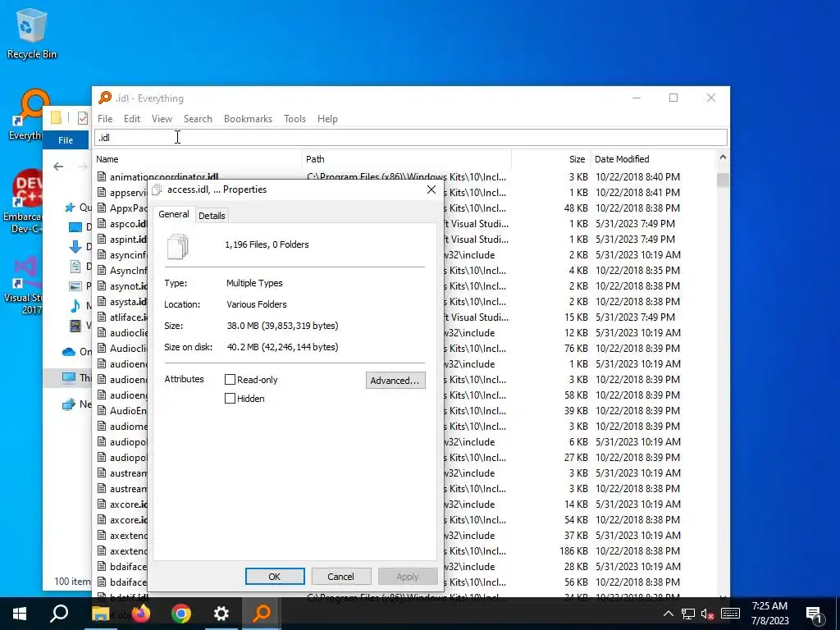The height and width of the screenshot is (630, 840).
Task: Select the aspco.idl result row
Action: pos(404,223)
